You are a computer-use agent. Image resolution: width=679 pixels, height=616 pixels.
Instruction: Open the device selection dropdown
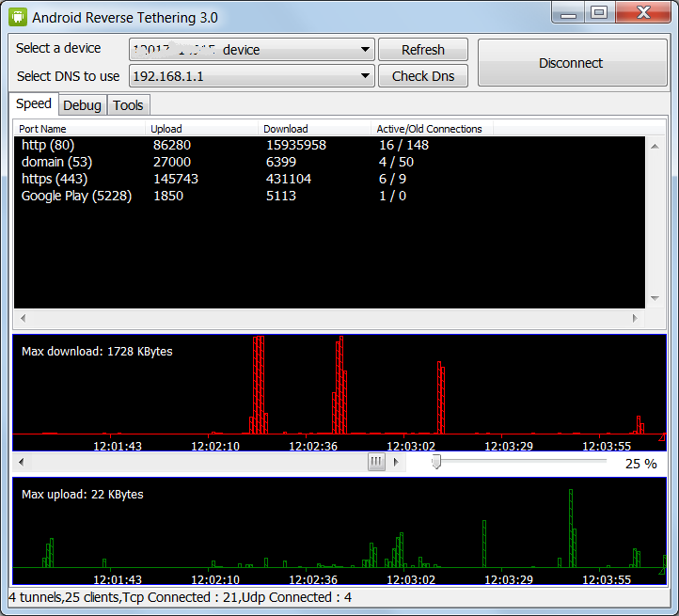pyautogui.click(x=252, y=50)
